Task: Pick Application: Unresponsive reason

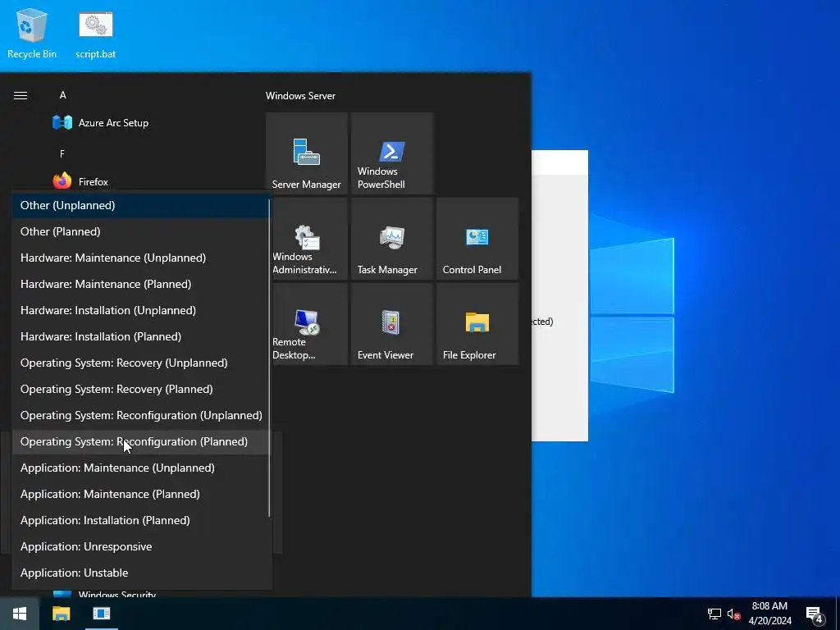Action: point(140,546)
